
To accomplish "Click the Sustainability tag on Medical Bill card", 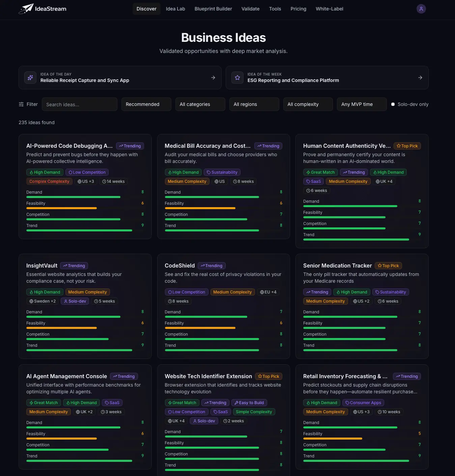I will (x=222, y=172).
